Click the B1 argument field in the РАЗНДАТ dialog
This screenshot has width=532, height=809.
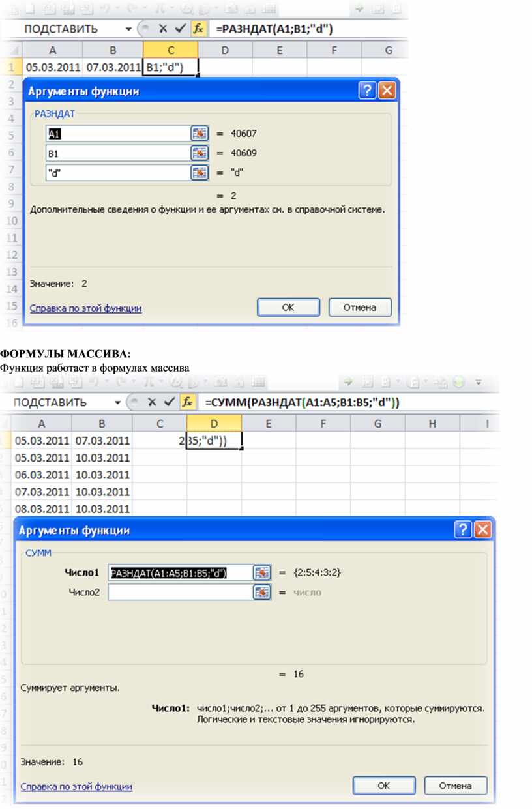tap(117, 153)
